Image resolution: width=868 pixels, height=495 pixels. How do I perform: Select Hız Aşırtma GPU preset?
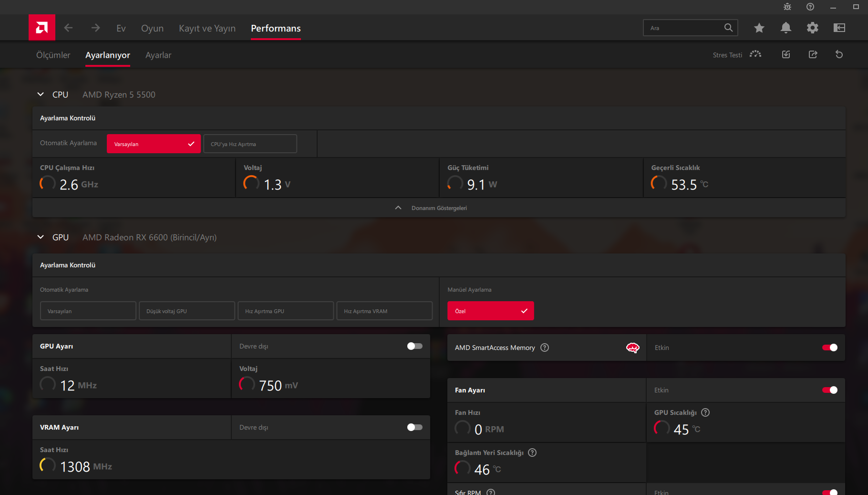point(286,311)
